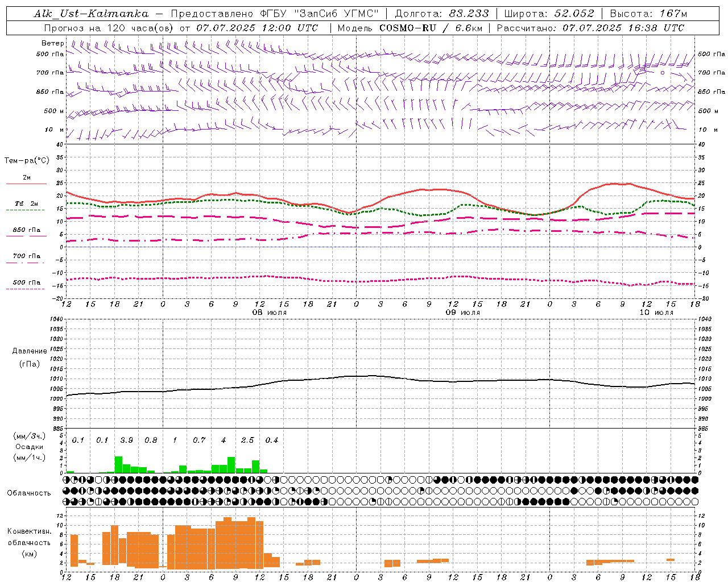Image resolution: width=728 pixels, height=582 pixels.
Task: Click the 10 м level label left of wind barbs
Action: tap(55, 130)
